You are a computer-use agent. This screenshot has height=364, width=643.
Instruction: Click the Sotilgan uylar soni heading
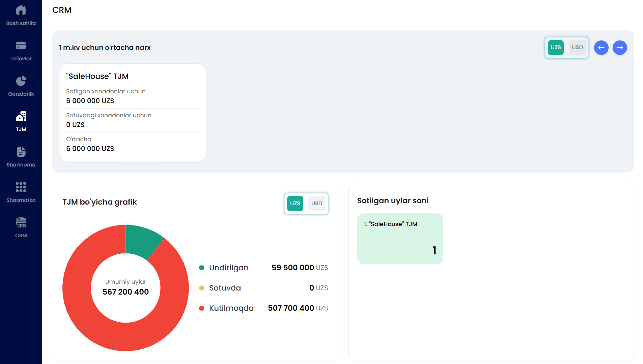[x=392, y=200]
